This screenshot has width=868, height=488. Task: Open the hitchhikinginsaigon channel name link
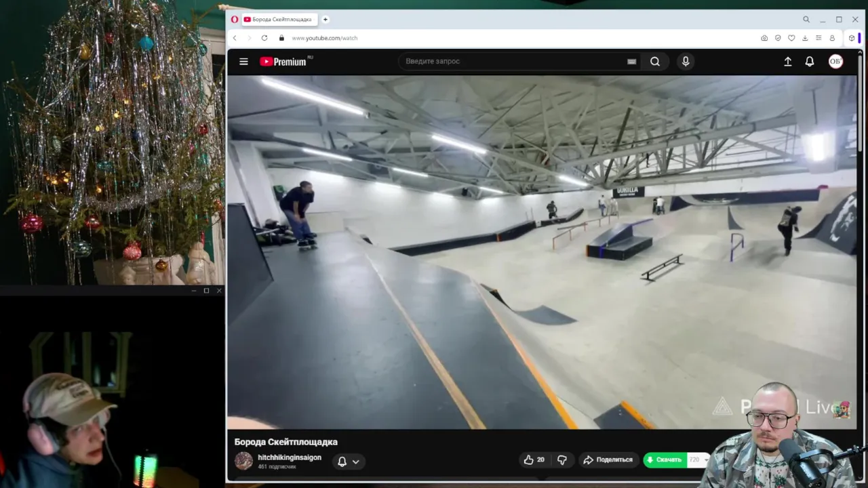pos(290,457)
